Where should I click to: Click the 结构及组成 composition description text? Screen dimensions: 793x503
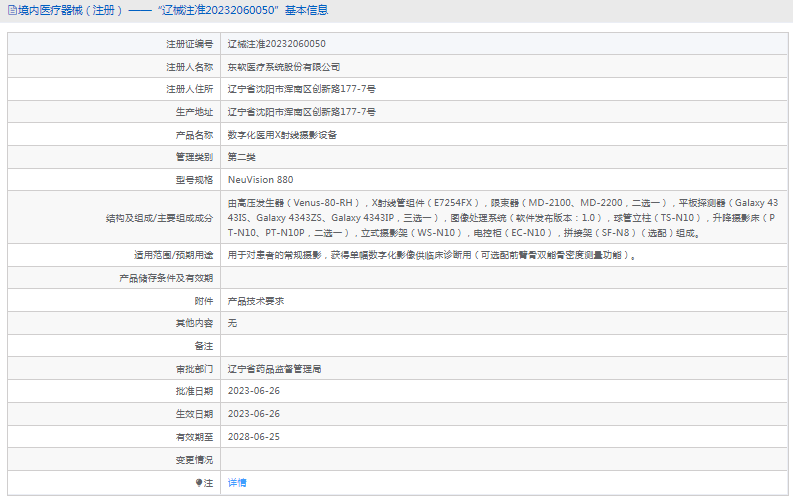[503, 218]
